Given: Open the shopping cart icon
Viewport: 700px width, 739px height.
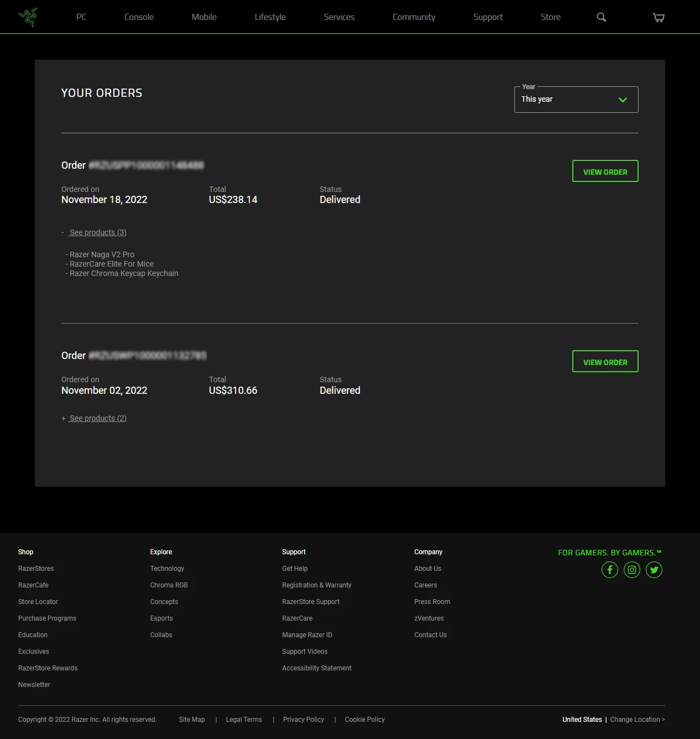Looking at the screenshot, I should pyautogui.click(x=658, y=17).
